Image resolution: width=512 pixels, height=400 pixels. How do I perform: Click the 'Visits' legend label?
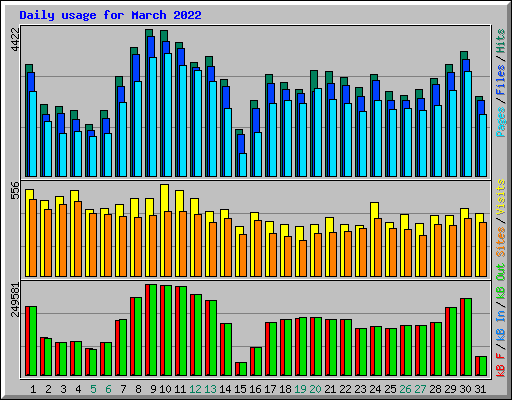pos(501,197)
